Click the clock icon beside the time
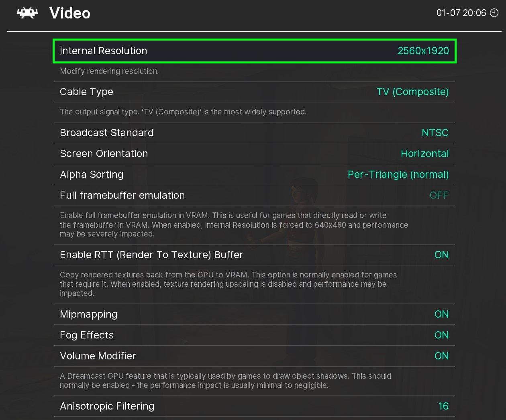The height and width of the screenshot is (420, 506). (x=494, y=13)
